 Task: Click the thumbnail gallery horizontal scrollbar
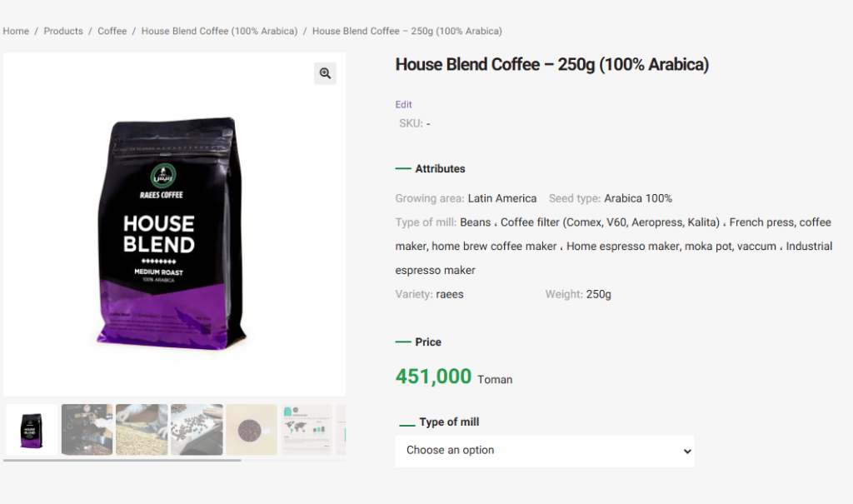point(122,461)
